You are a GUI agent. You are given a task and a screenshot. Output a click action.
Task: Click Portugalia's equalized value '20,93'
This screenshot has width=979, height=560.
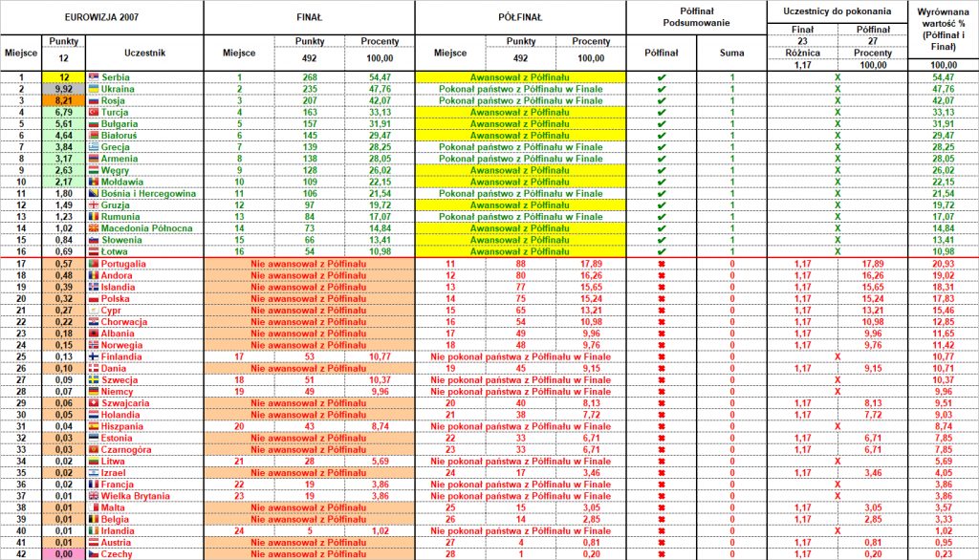coord(944,264)
